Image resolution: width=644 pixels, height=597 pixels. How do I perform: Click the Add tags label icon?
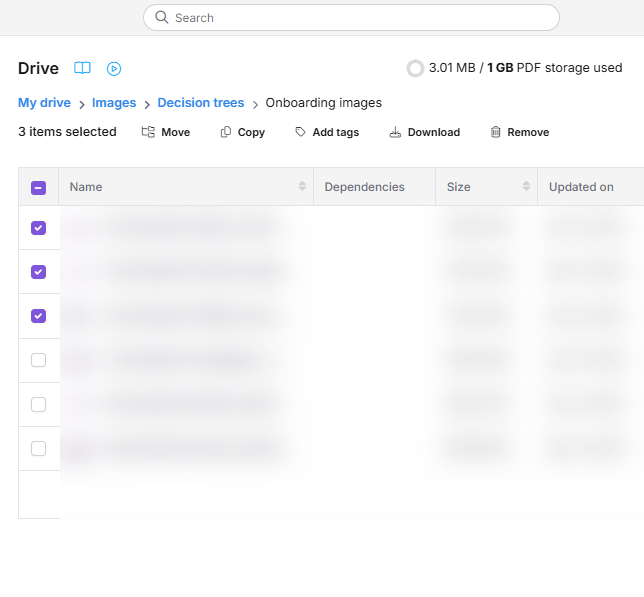coord(301,132)
